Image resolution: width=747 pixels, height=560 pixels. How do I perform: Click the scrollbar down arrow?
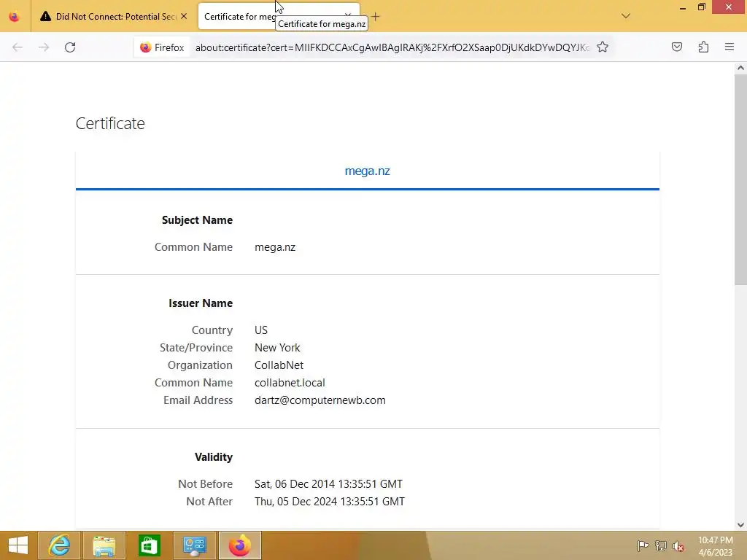(740, 525)
